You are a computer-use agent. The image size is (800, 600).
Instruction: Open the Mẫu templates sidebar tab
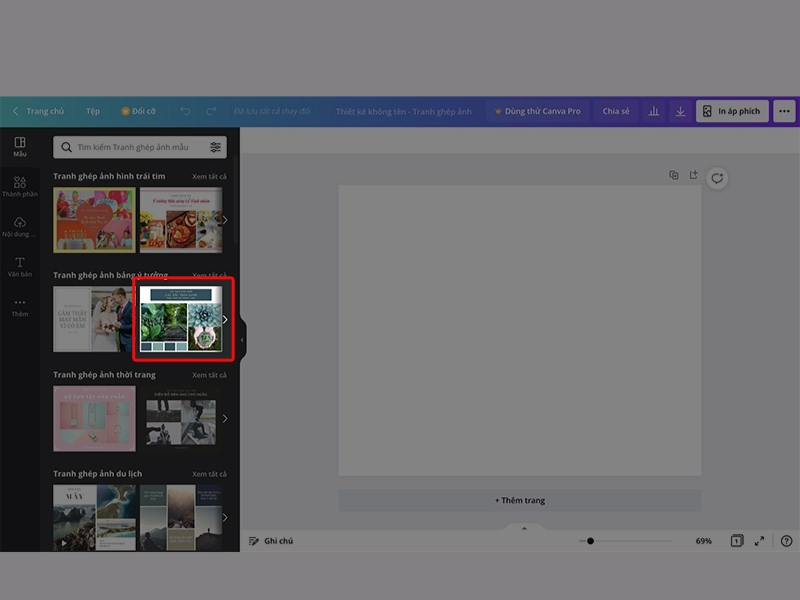click(x=20, y=147)
